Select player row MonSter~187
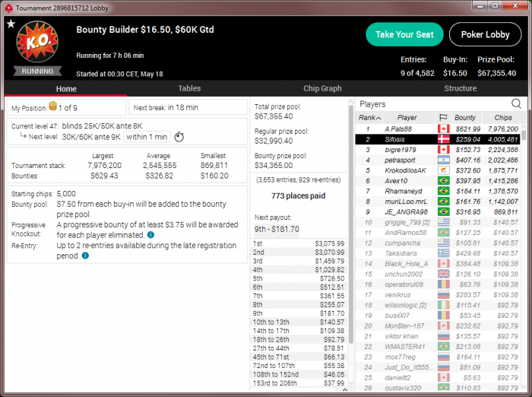This screenshot has width=532, height=397. pyautogui.click(x=437, y=326)
